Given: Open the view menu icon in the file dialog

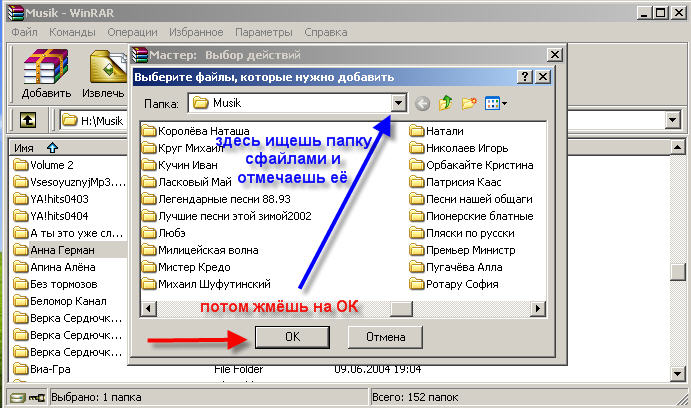Looking at the screenshot, I should pyautogui.click(x=495, y=104).
